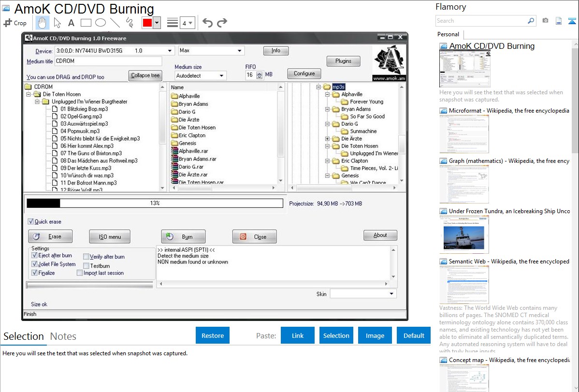Click the Flamory app icon beside title

point(6,9)
